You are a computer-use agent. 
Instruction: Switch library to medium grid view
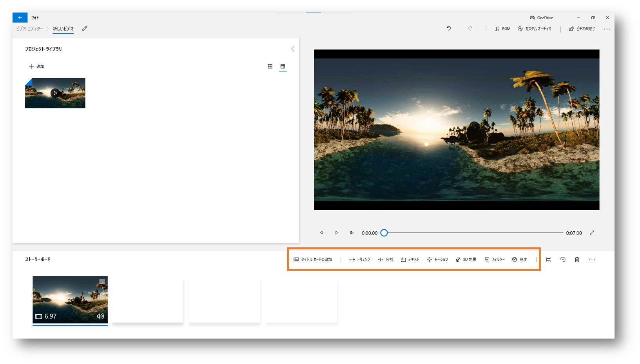(270, 67)
